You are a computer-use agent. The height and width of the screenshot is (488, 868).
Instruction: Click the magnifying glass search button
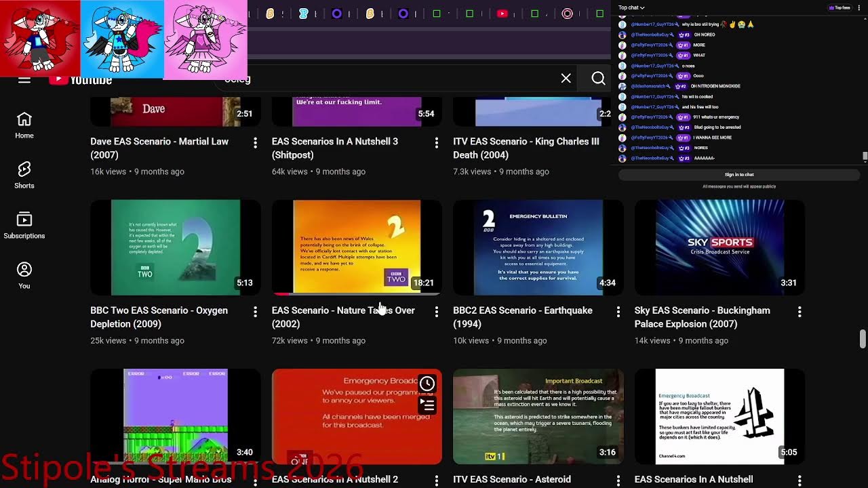tap(598, 79)
